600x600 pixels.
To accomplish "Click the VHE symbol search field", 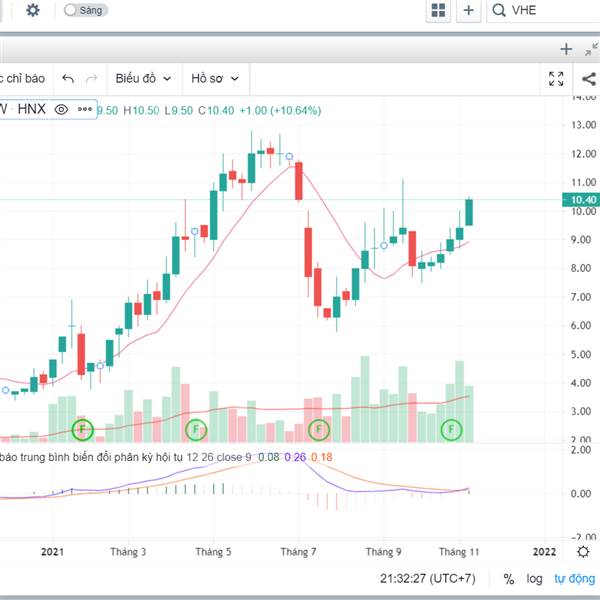I will (x=543, y=10).
